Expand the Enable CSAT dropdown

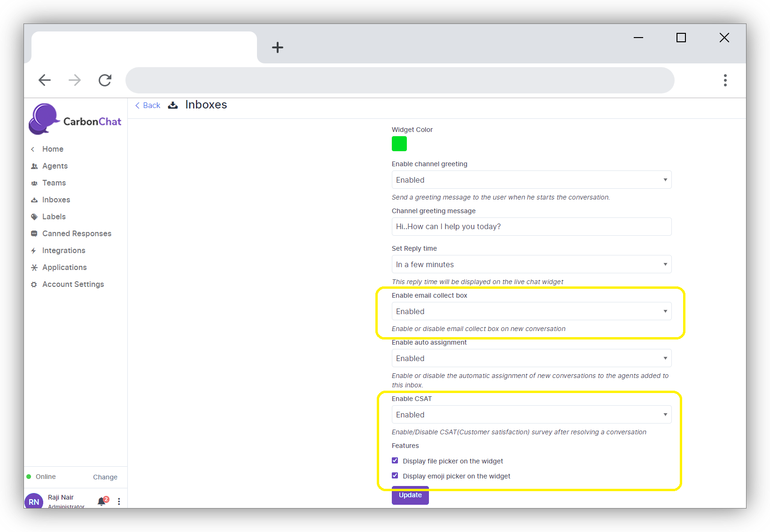531,415
